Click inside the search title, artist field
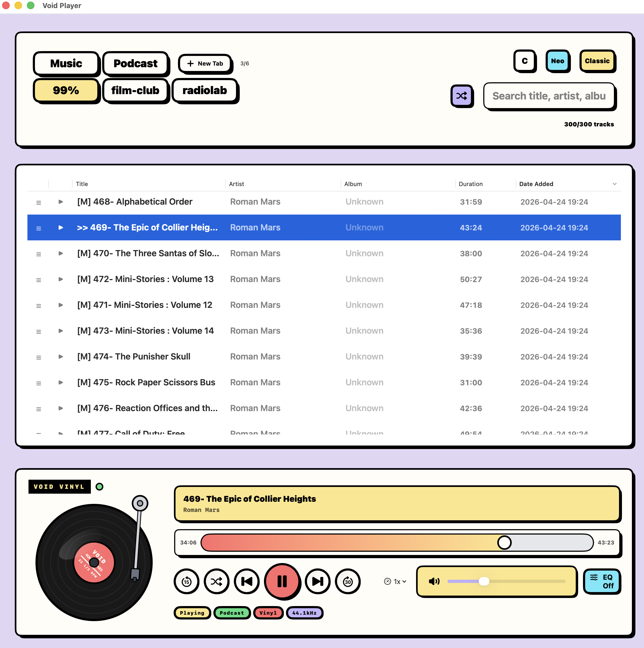 (549, 96)
